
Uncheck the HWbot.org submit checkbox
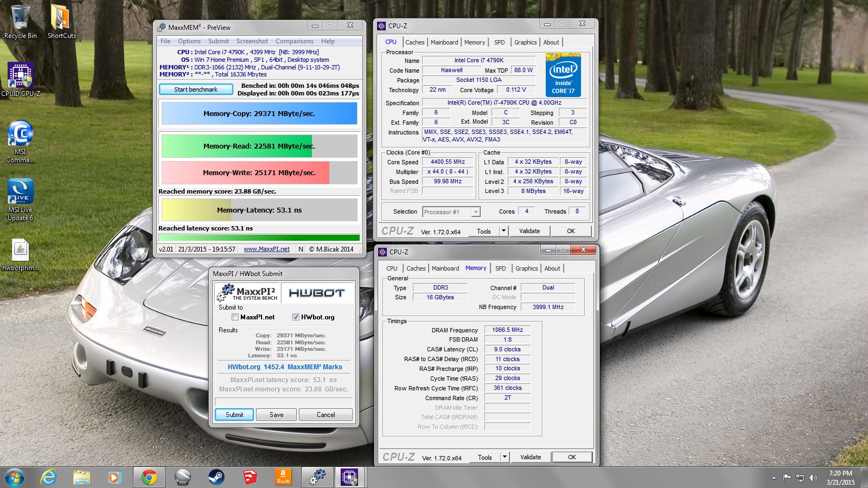pyautogui.click(x=296, y=317)
